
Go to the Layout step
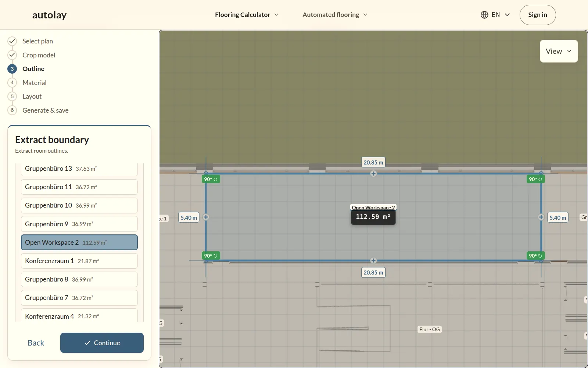(32, 96)
